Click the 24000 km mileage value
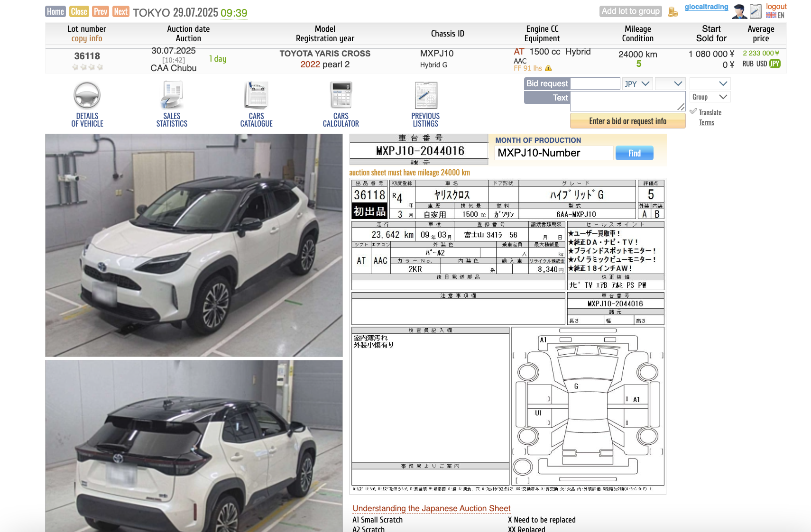 coord(638,55)
